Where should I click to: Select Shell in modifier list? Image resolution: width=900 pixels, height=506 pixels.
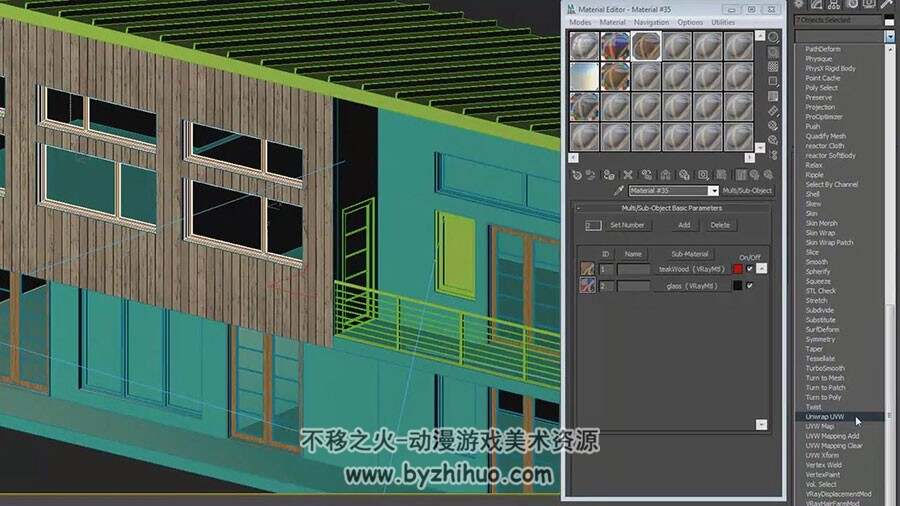point(812,194)
